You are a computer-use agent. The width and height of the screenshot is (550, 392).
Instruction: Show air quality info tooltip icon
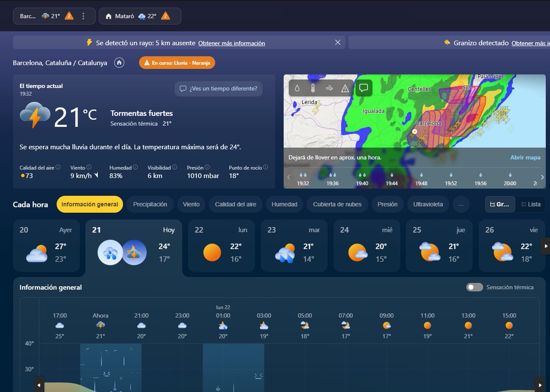click(x=58, y=168)
